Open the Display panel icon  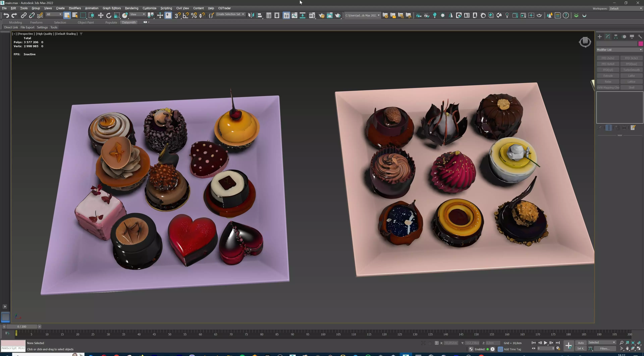point(632,37)
